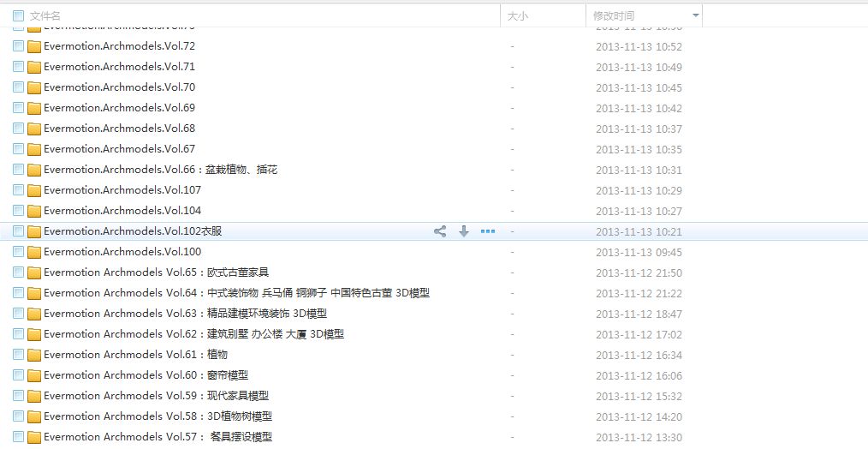
Task: Click the folder icon for Vol.61 植物
Action: point(34,355)
